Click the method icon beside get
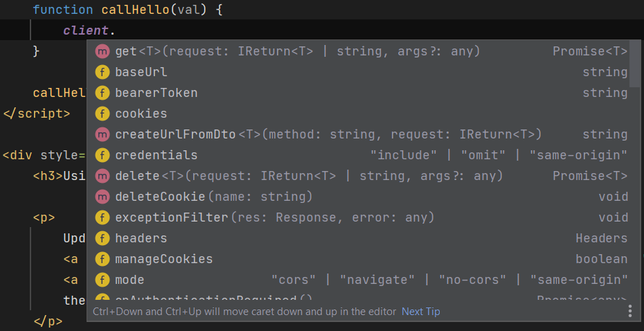The width and height of the screenshot is (644, 331). click(x=102, y=51)
